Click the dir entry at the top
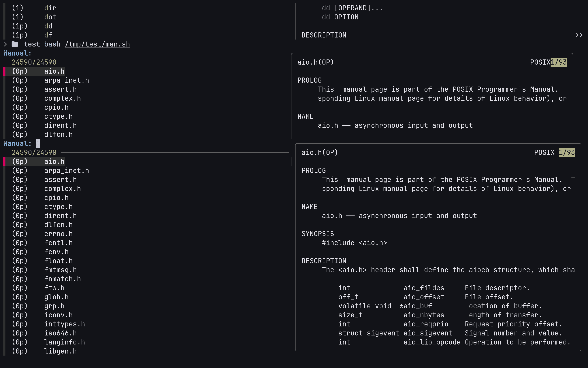Image resolution: width=588 pixels, height=368 pixels. (x=50, y=8)
